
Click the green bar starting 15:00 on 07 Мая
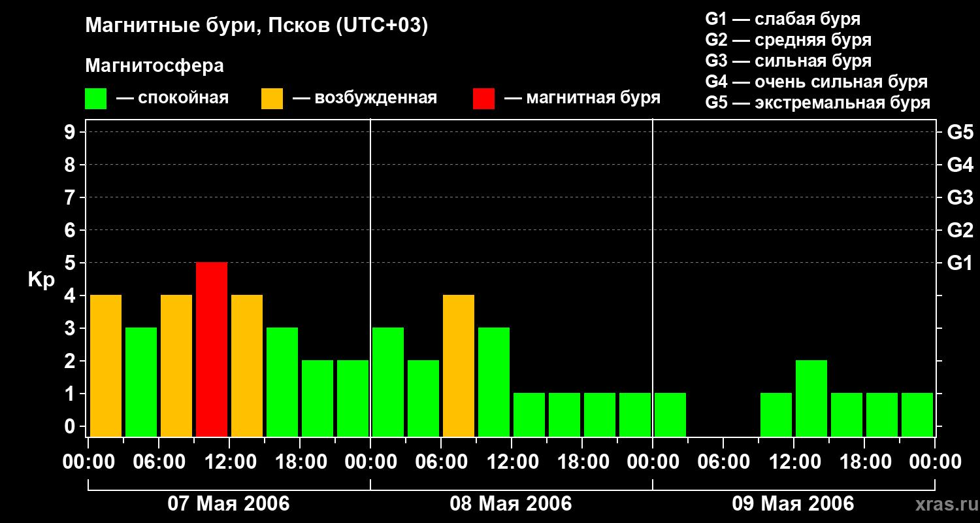point(282,382)
